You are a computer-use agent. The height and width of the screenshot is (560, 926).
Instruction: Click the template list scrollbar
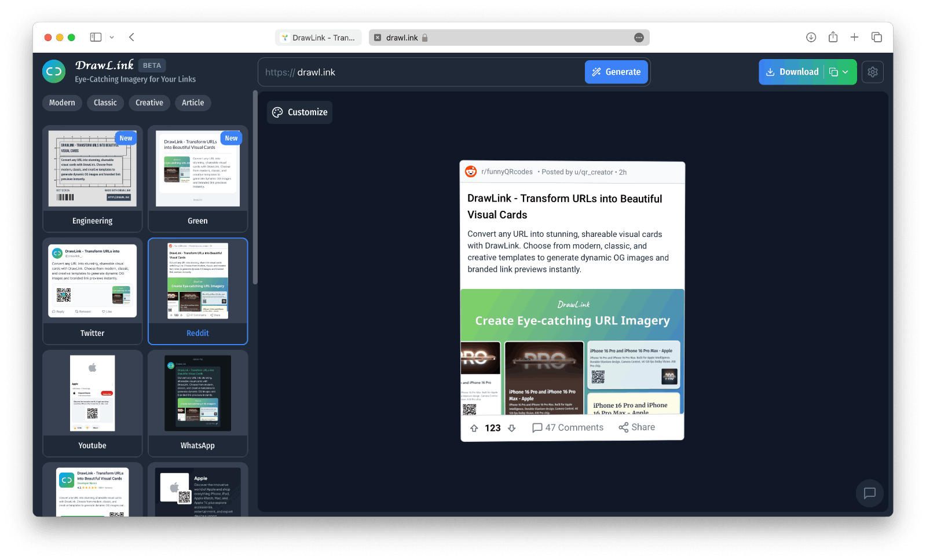pyautogui.click(x=255, y=188)
